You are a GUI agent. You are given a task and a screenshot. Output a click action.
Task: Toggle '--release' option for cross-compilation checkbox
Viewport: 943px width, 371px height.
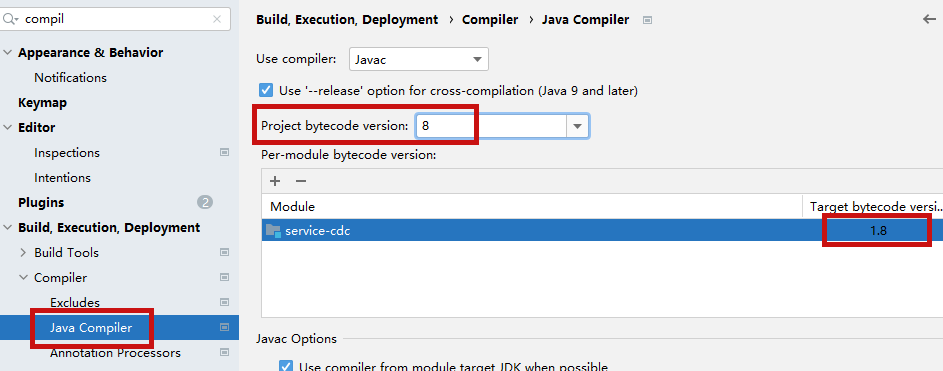(265, 91)
